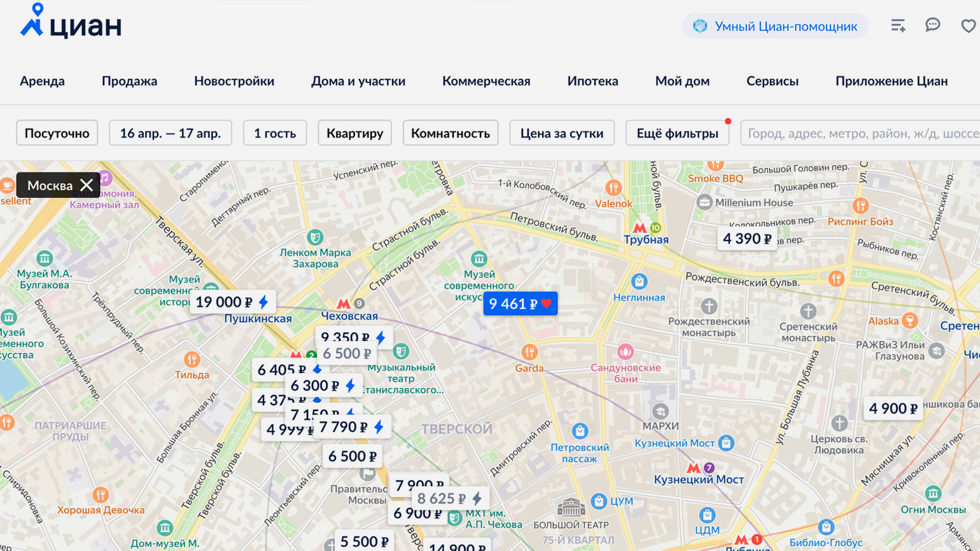Image resolution: width=980 pixels, height=551 pixels.
Task: Select the 9 350 ₽ price marker
Action: point(354,335)
